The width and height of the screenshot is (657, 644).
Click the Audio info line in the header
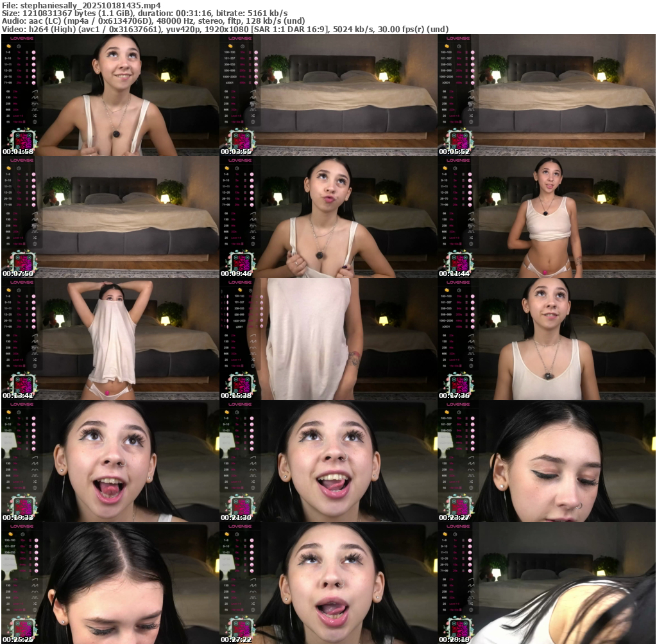coord(154,21)
